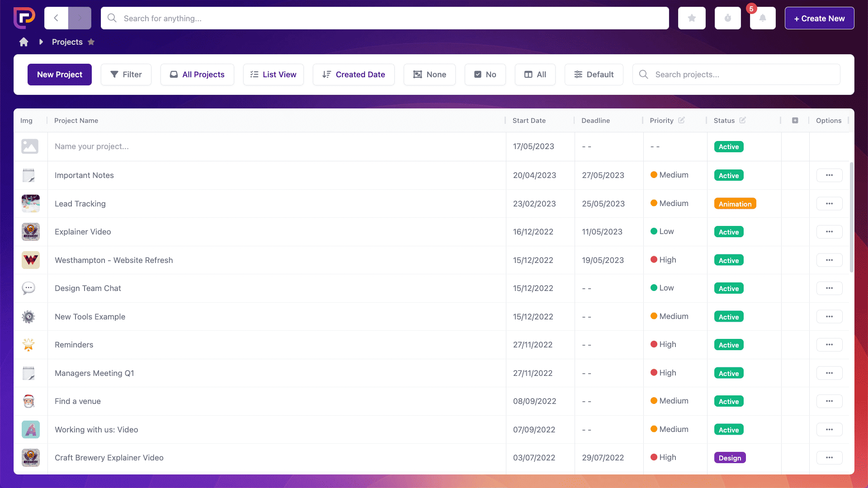Click the home icon in breadcrumb
This screenshot has height=488, width=868.
(24, 42)
